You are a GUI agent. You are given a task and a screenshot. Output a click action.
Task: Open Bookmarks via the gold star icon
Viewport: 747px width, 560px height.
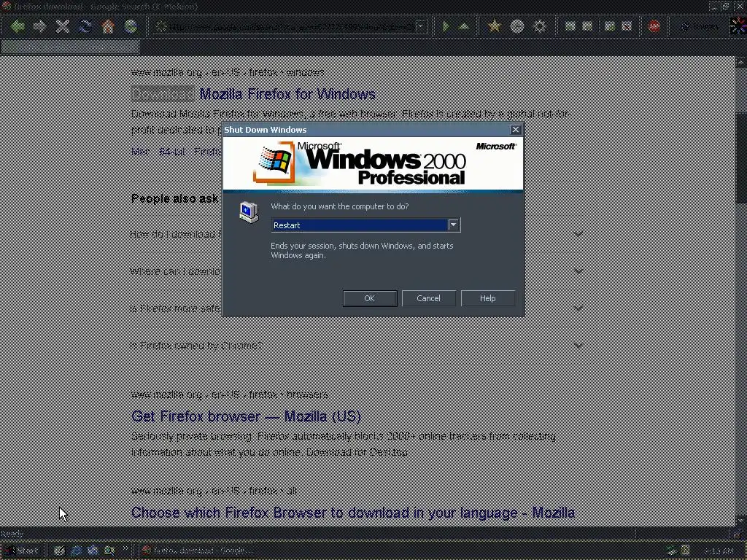click(x=495, y=26)
